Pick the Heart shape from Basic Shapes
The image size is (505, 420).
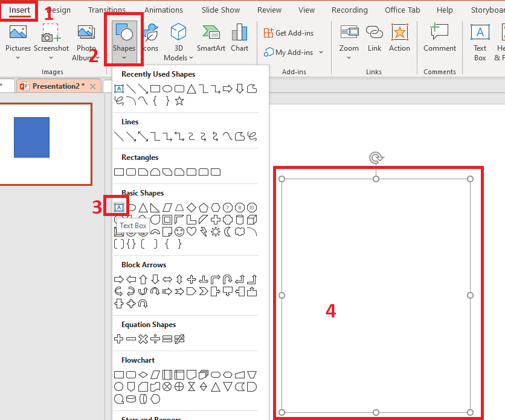191,231
